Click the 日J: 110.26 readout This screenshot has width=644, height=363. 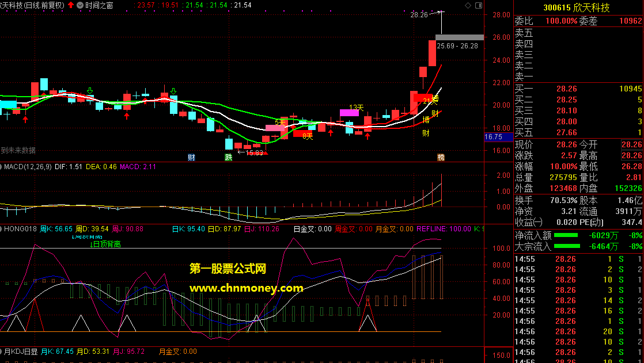click(262, 229)
